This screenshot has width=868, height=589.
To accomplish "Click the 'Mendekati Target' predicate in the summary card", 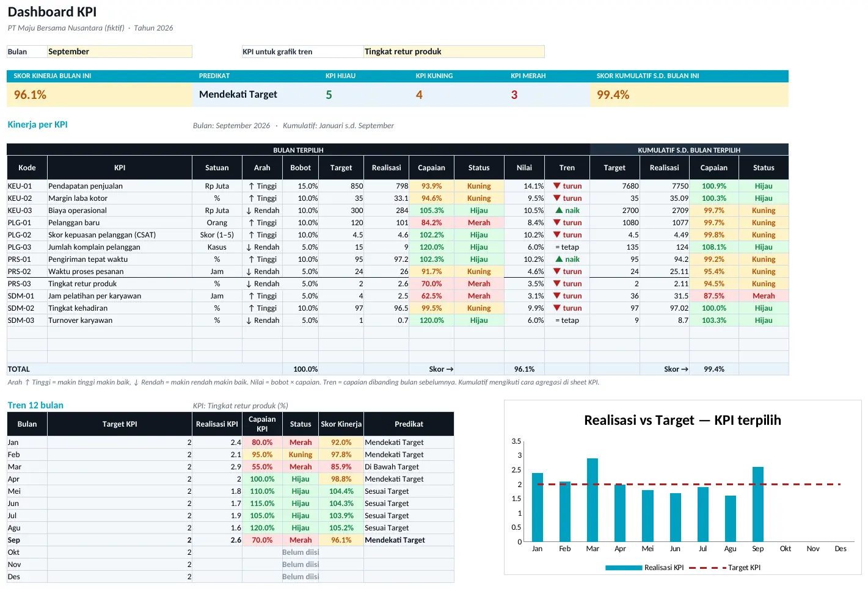I will coord(238,95).
